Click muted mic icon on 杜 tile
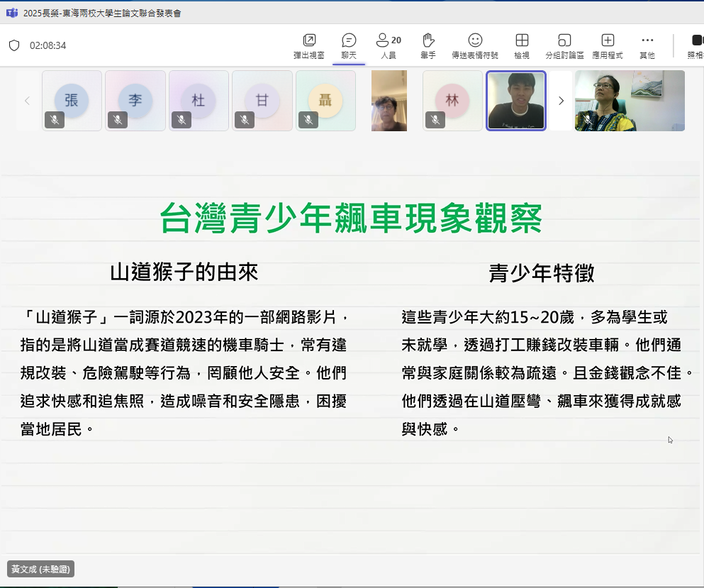 click(x=181, y=120)
